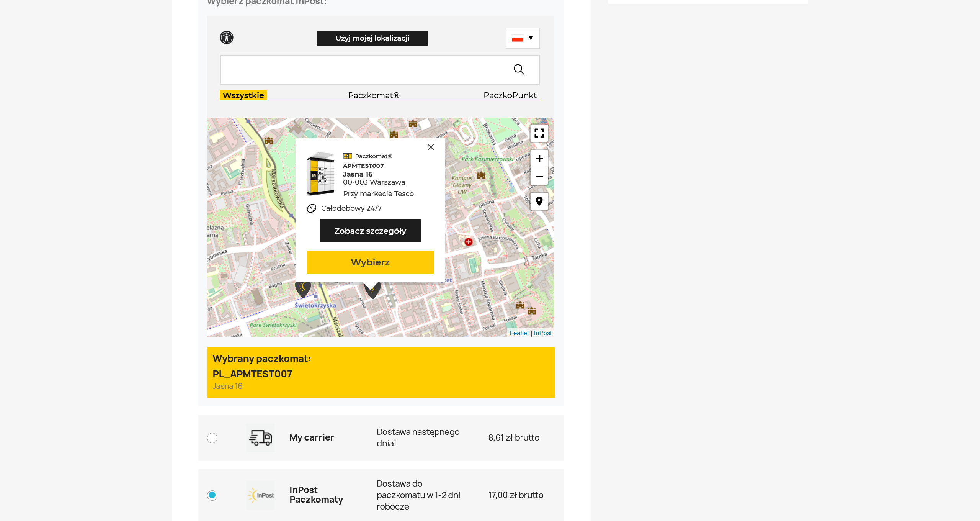Switch to the PaczkoPunkt tab
The image size is (980, 521).
(x=510, y=95)
